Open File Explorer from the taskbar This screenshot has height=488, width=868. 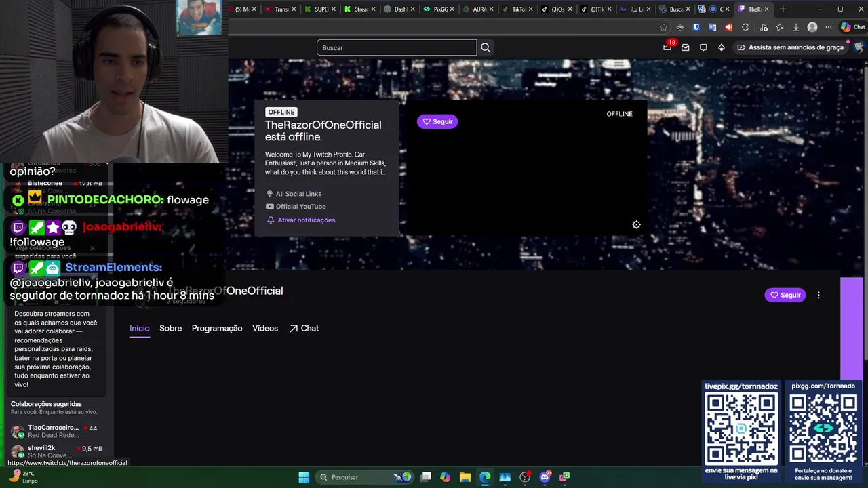465,477
